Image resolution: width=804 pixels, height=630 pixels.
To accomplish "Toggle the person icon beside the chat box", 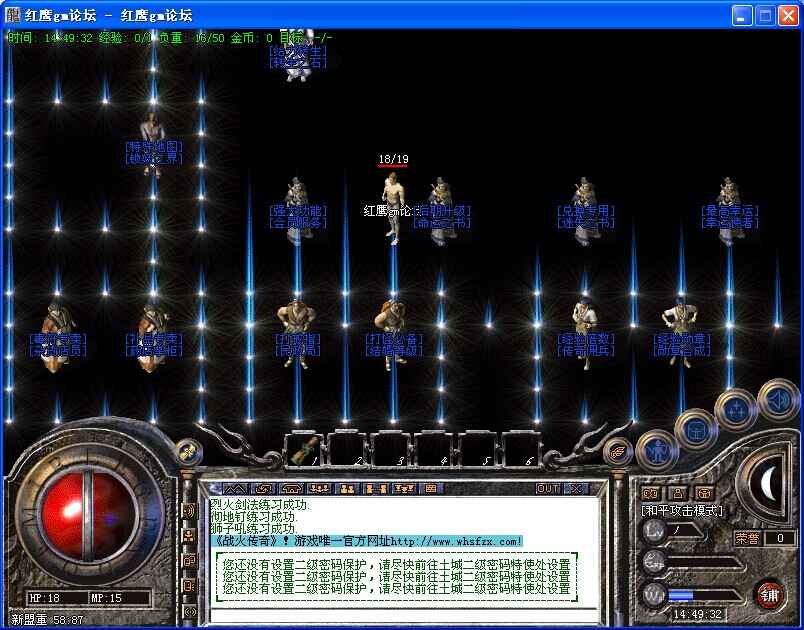I will 189,535.
